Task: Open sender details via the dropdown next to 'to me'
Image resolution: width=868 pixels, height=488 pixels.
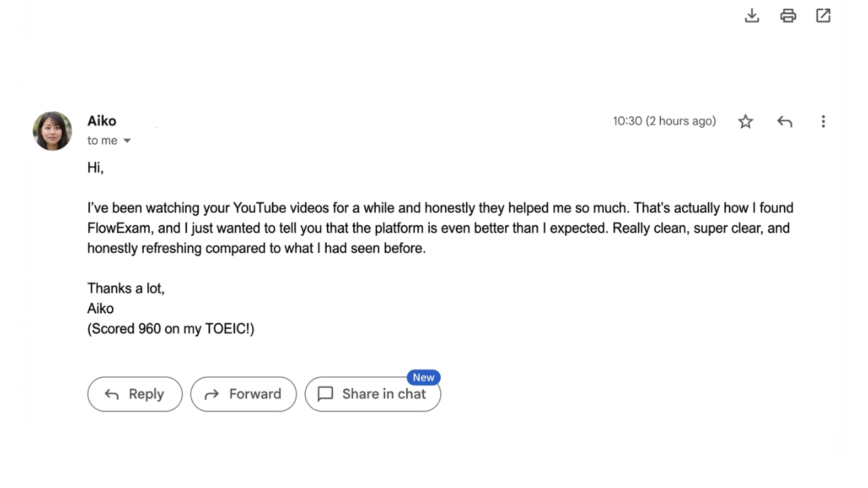Action: point(127,140)
